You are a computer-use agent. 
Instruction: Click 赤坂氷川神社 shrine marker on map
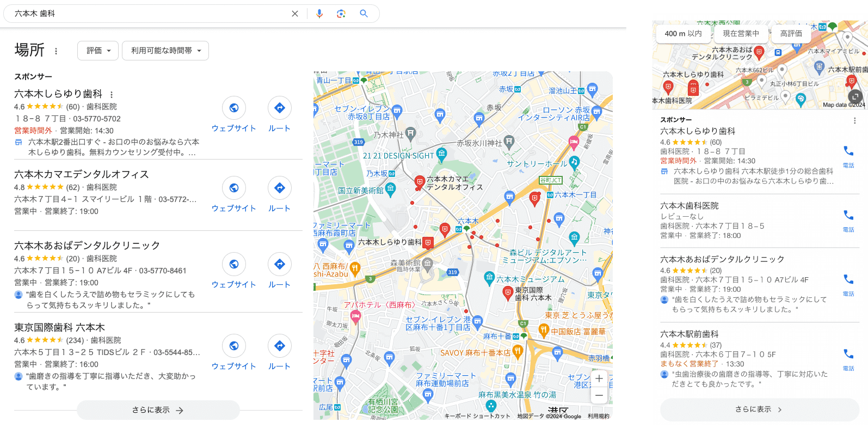[509, 142]
